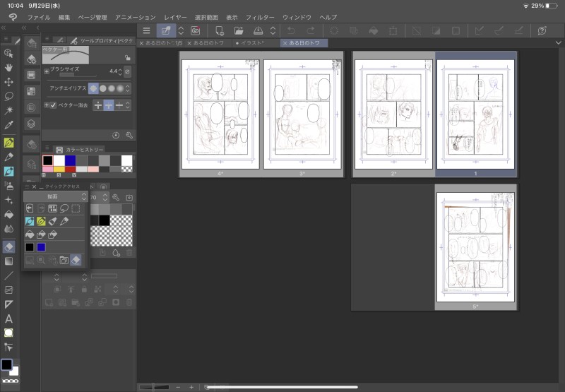Select the Text tool (A icon)

click(x=9, y=318)
